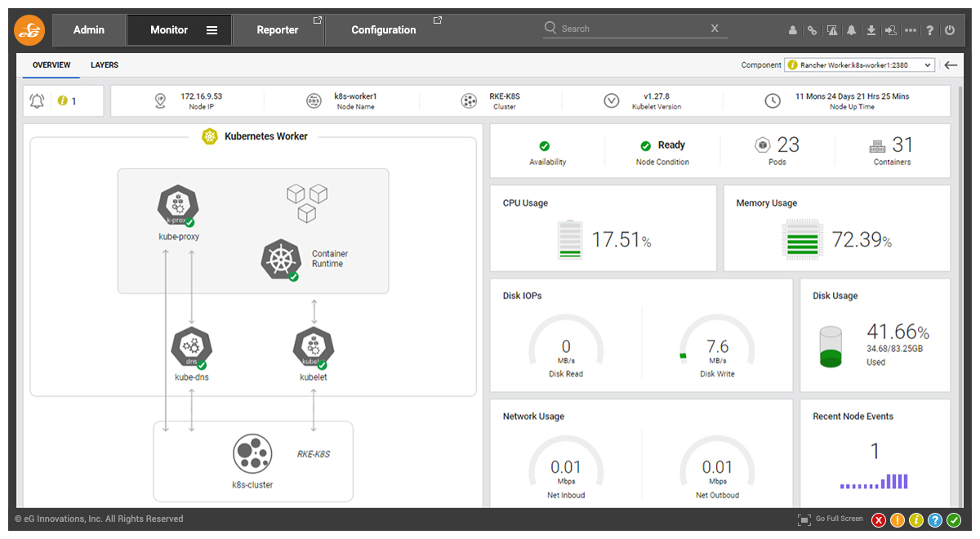Click the Go Full Screen icon
Viewport: 980px width, 539px height.
(804, 519)
